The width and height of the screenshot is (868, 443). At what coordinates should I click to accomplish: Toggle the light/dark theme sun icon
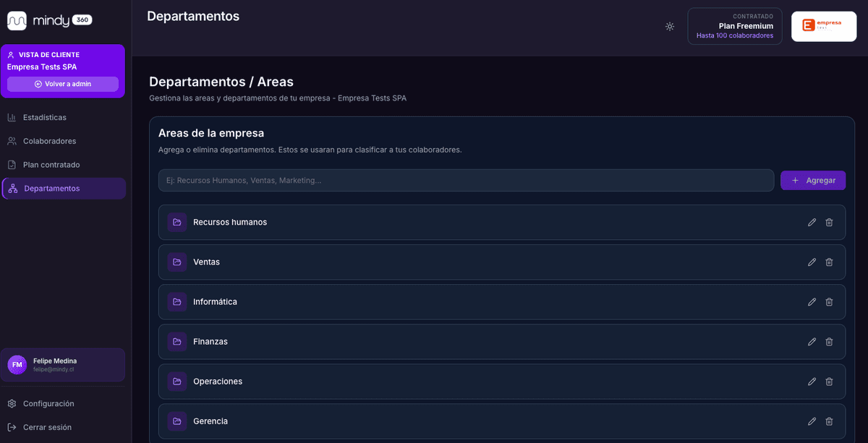(670, 27)
